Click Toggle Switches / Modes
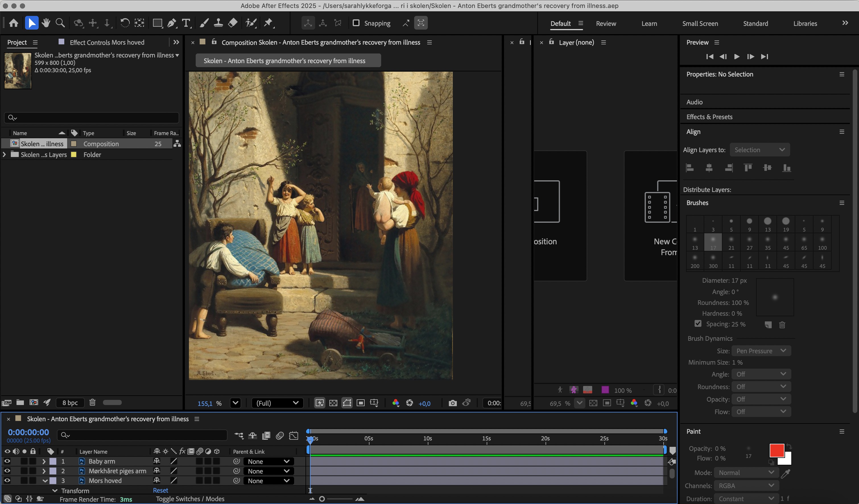 point(190,499)
